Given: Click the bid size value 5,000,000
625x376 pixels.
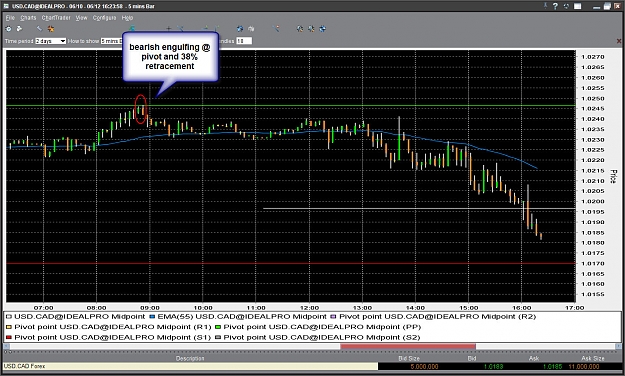Looking at the screenshot, I should pyautogui.click(x=424, y=366).
